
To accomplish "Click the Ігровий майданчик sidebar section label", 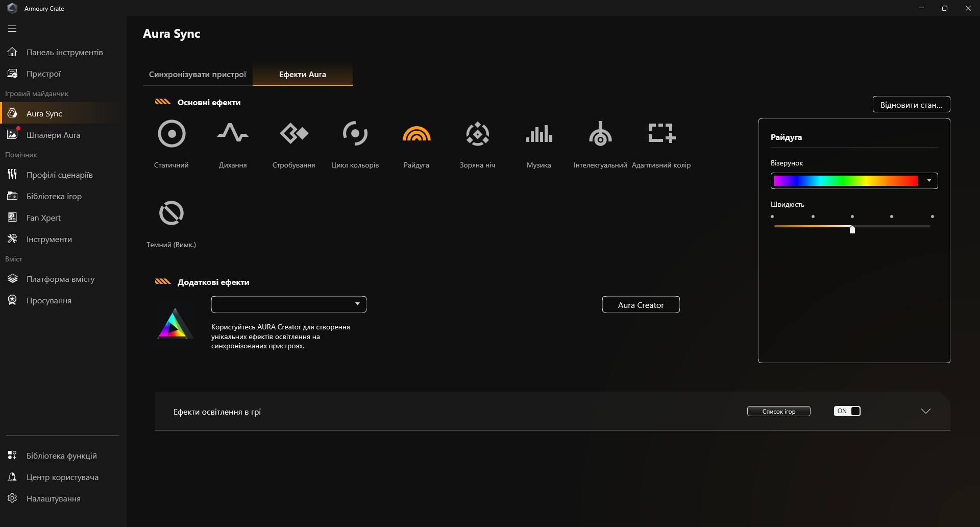I will pos(37,94).
